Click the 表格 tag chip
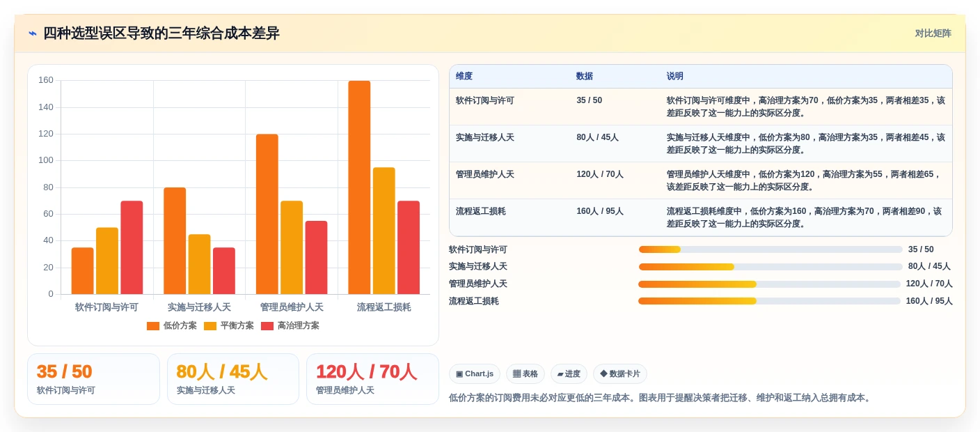This screenshot has height=432, width=980. tap(525, 374)
